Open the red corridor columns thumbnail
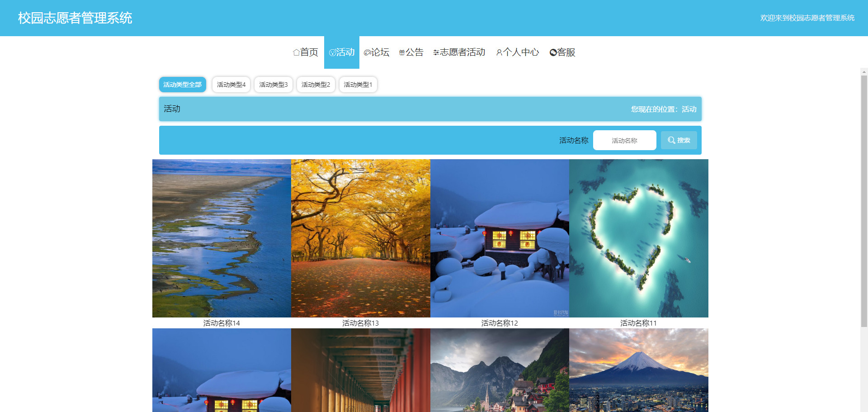The height and width of the screenshot is (412, 868). point(361,370)
